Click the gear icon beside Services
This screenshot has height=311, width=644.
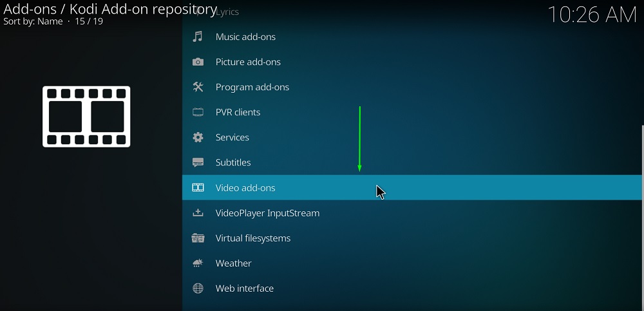click(198, 137)
